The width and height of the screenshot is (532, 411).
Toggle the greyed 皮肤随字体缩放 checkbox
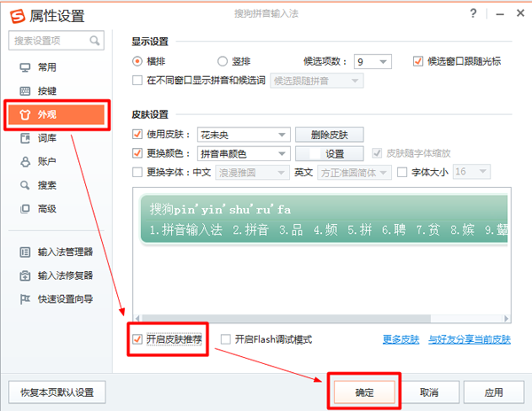(x=377, y=153)
